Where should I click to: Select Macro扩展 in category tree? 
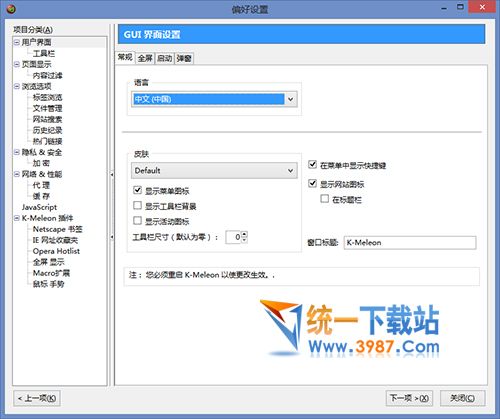[51, 273]
